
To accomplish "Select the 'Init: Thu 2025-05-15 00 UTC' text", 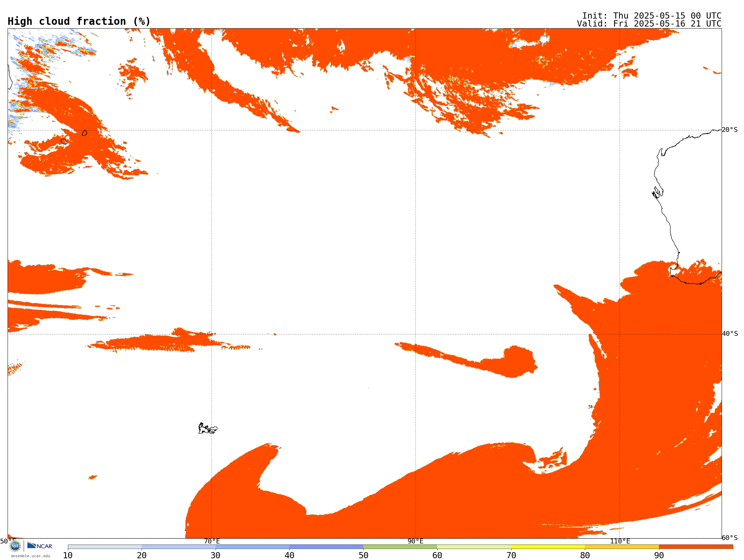I will (x=652, y=16).
